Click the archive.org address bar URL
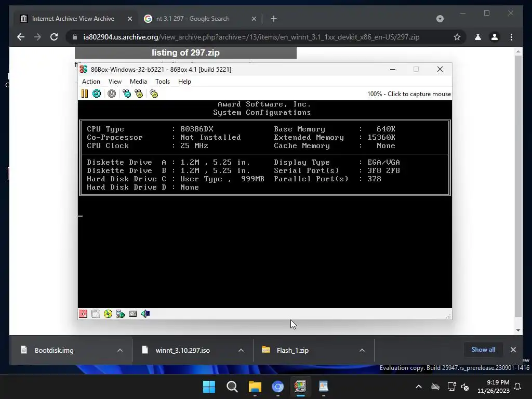Image resolution: width=532 pixels, height=399 pixels. tap(251, 37)
